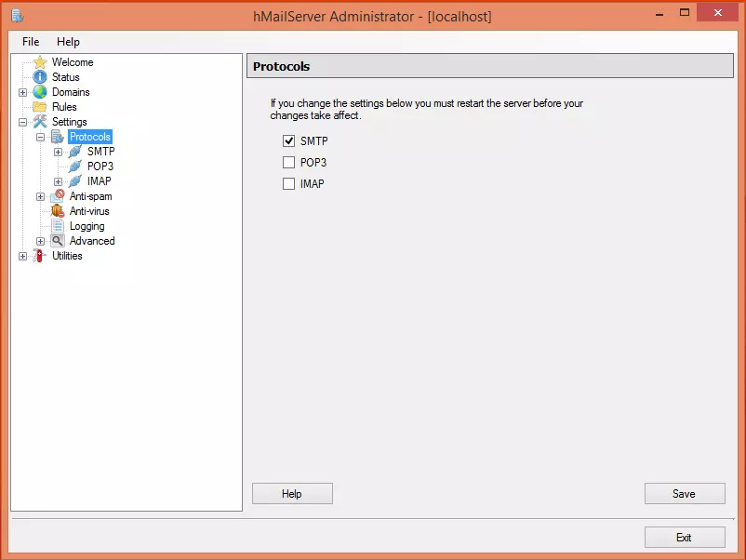Collapse the Protocols tree node
The width and height of the screenshot is (746, 560).
pyautogui.click(x=41, y=137)
